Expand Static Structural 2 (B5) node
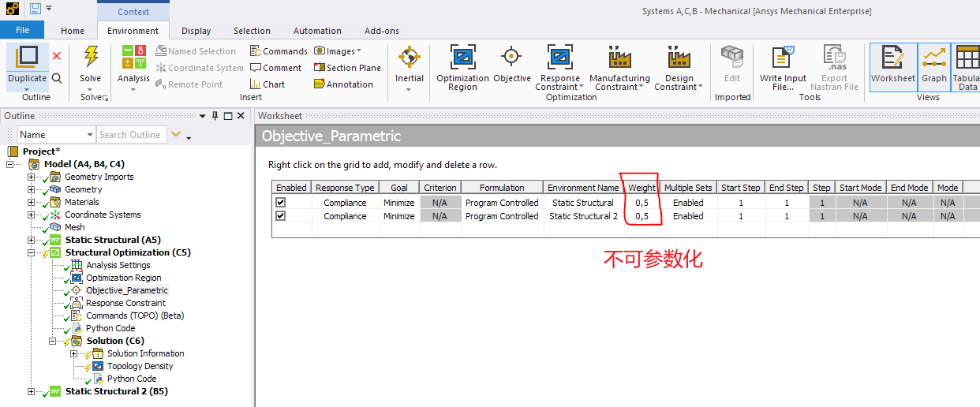 pyautogui.click(x=32, y=391)
